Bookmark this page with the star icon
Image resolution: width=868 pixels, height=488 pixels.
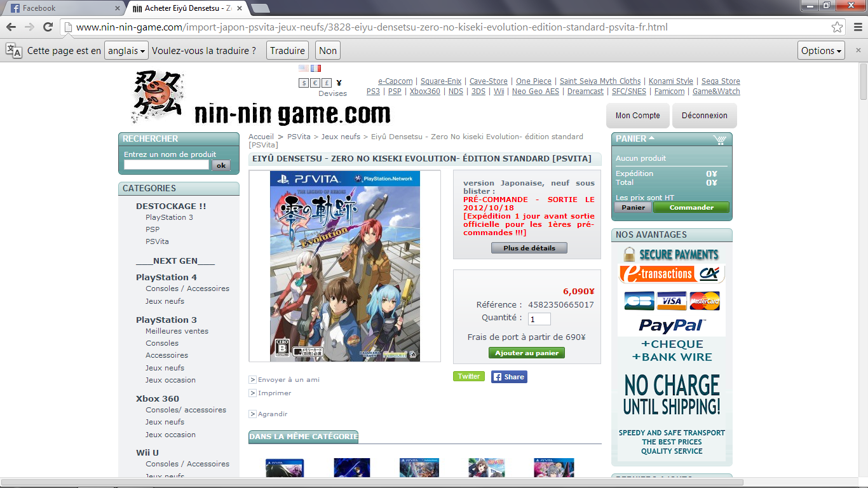tap(837, 27)
